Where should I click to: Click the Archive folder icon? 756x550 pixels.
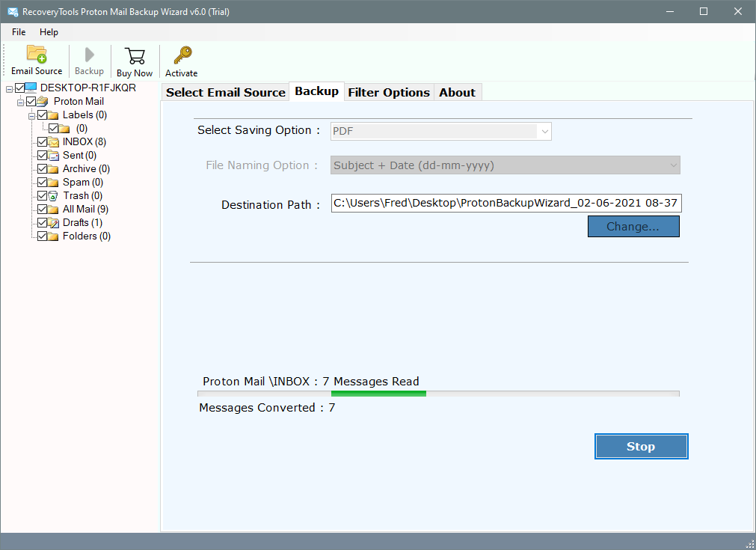click(53, 169)
